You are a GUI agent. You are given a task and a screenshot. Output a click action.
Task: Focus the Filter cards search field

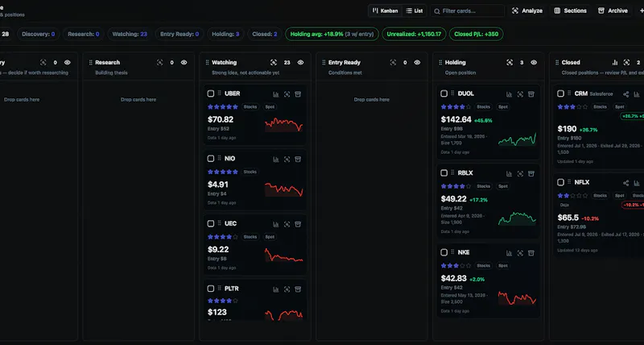point(468,10)
